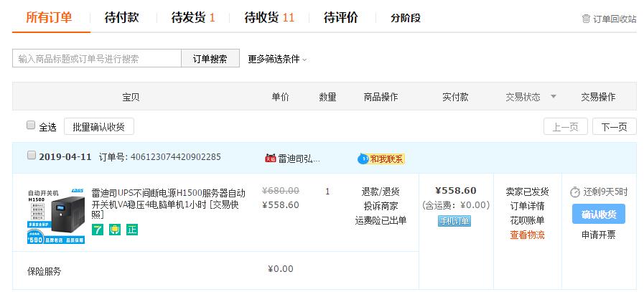
Task: Open 花呗账单 link
Action: pos(528,220)
